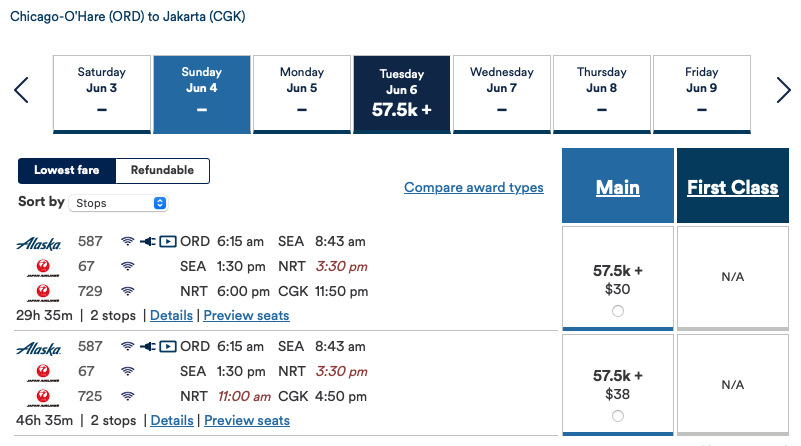Open Compare award types link

pyautogui.click(x=474, y=187)
